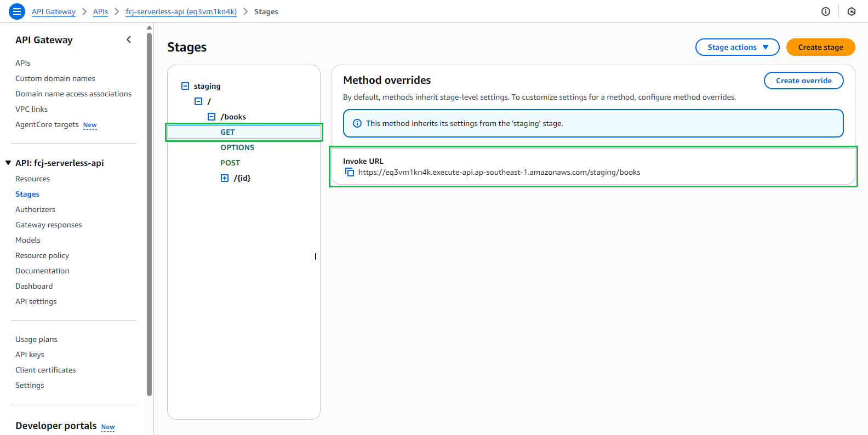This screenshot has width=868, height=435.
Task: Click the info panel icon in header
Action: click(826, 12)
